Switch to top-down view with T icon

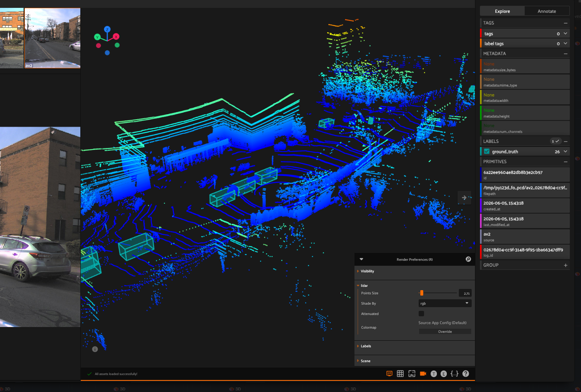click(x=434, y=374)
